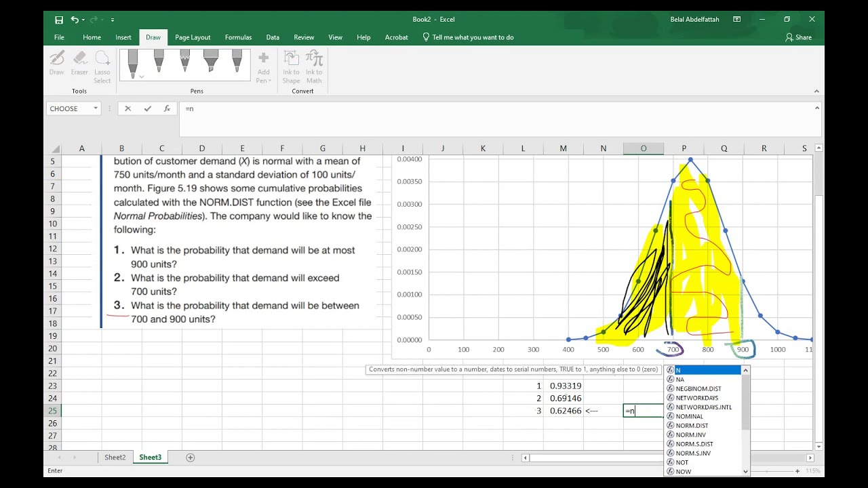Open Customize Quick Access Toolbar menu

tap(113, 20)
